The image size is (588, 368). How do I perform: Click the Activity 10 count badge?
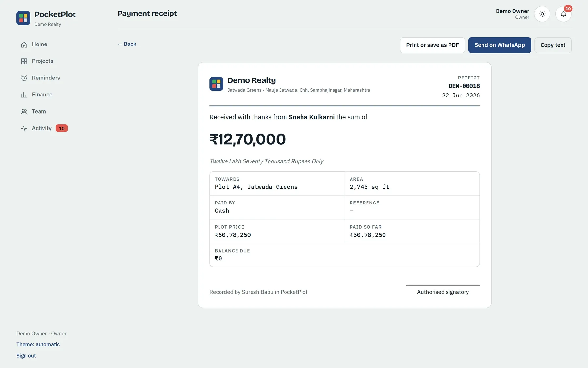(x=62, y=128)
